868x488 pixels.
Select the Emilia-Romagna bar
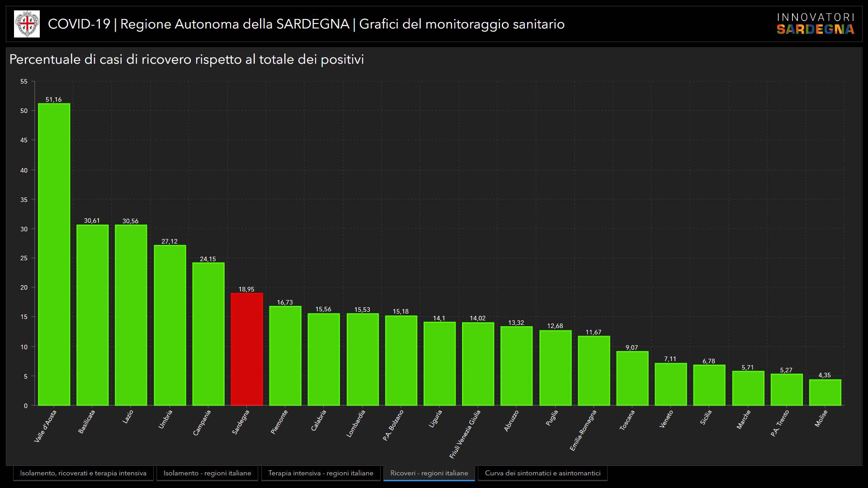pos(594,371)
